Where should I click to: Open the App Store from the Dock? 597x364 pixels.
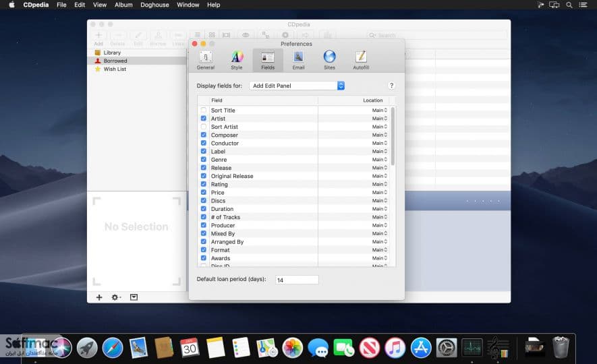tap(421, 347)
